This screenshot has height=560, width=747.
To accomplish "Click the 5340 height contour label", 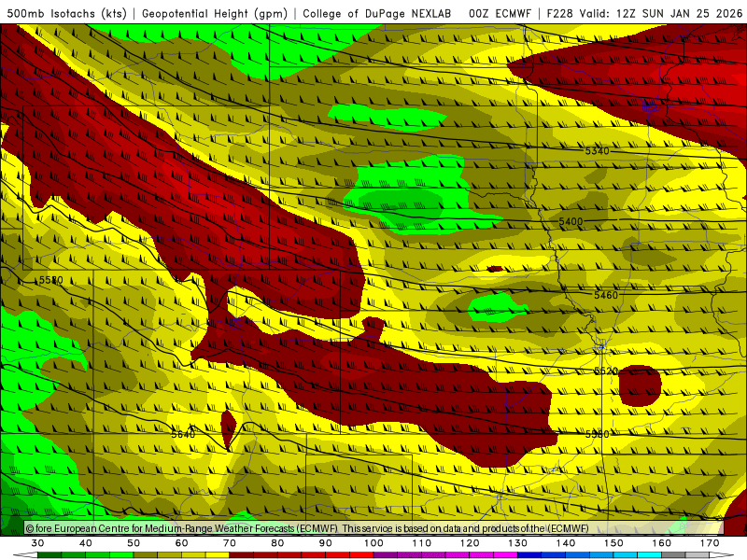I will pyautogui.click(x=597, y=151).
